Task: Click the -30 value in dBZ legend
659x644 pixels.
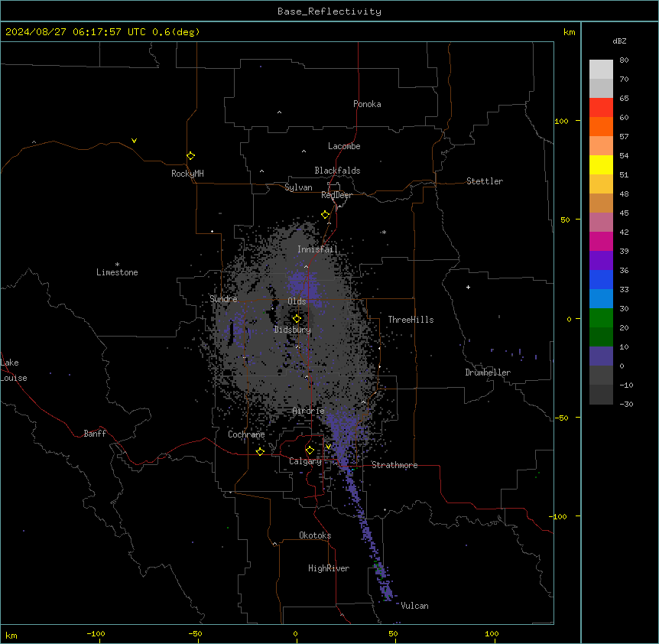Action: [x=626, y=405]
